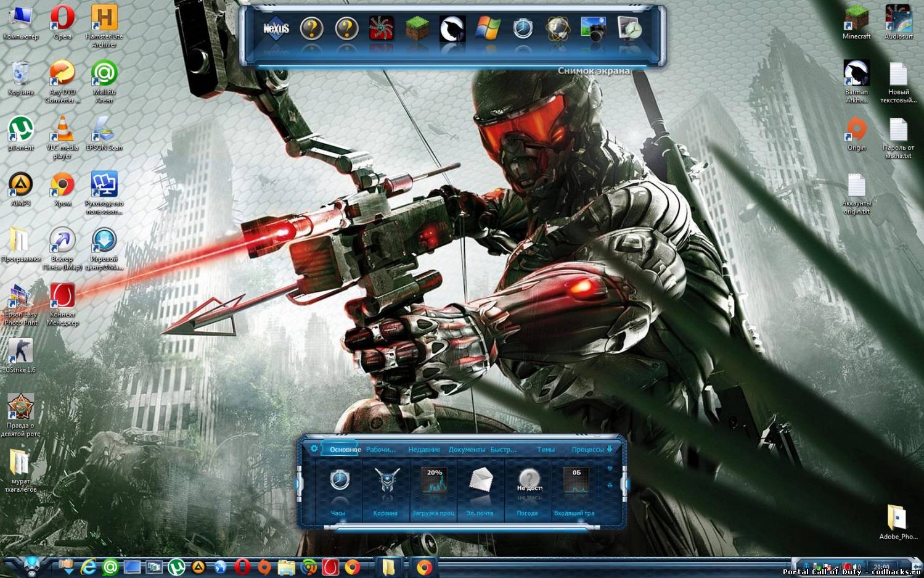This screenshot has height=578, width=924.
Task: Switch to the running Chrome taskbar button
Action: click(x=425, y=567)
